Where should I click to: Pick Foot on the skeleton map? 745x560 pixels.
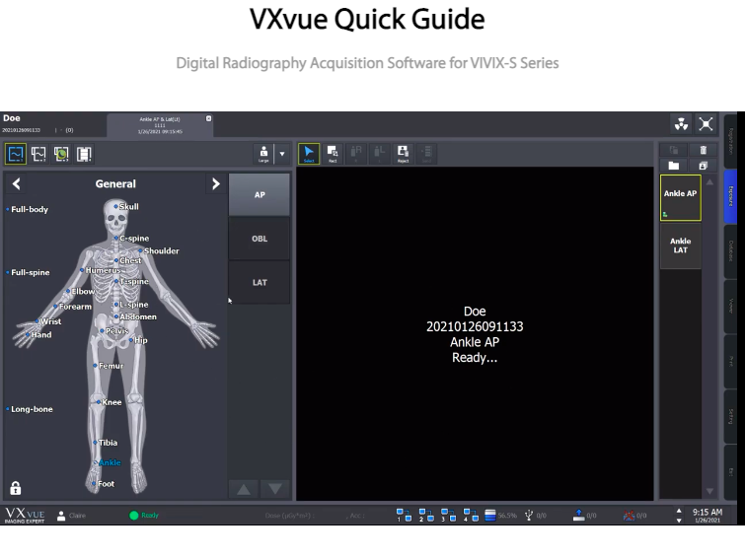pos(104,484)
